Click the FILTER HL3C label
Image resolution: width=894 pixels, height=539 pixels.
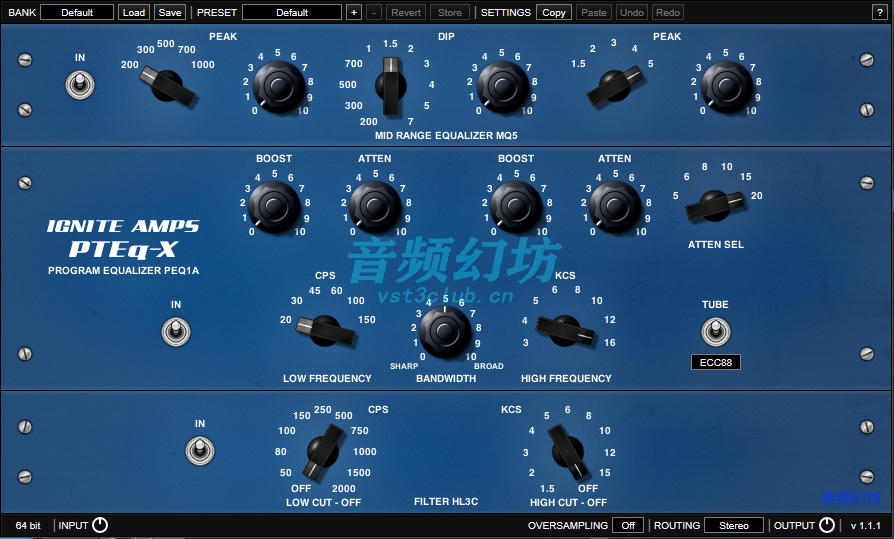click(446, 501)
